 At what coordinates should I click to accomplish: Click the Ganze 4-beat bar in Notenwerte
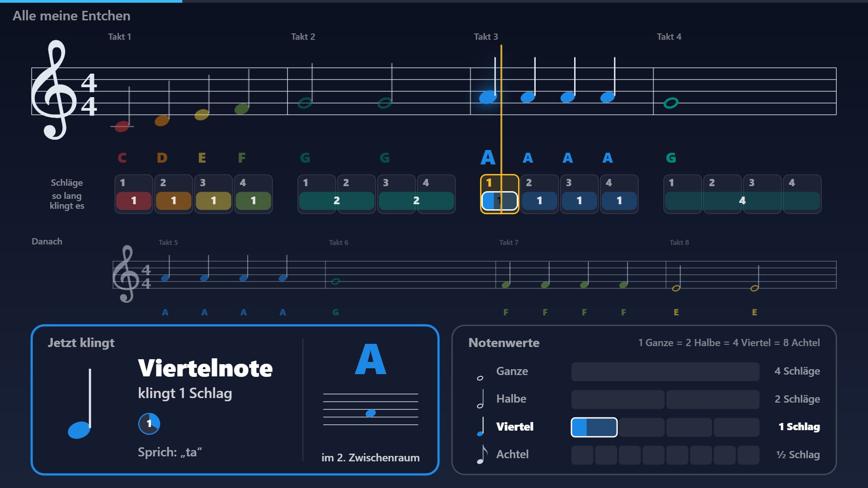click(x=665, y=371)
